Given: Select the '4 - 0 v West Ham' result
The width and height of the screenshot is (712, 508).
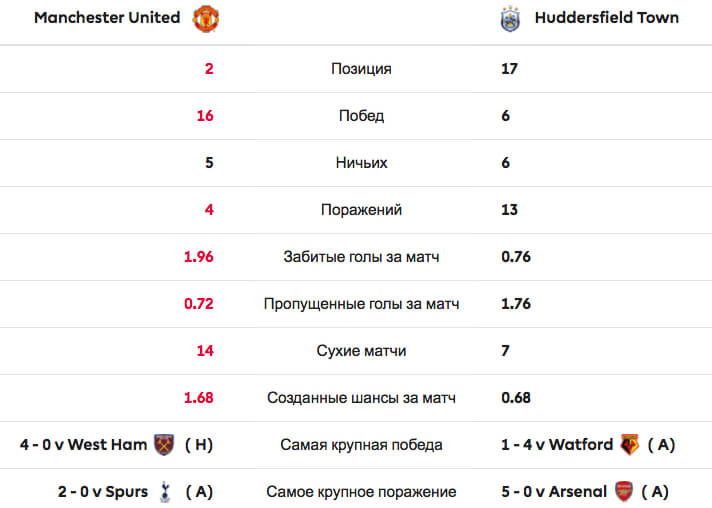Looking at the screenshot, I should [x=84, y=444].
